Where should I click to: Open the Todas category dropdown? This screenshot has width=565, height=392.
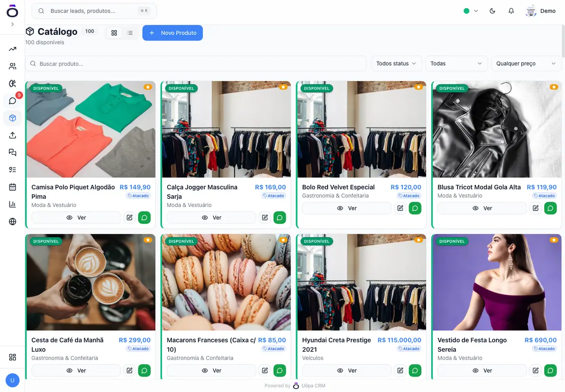(456, 64)
